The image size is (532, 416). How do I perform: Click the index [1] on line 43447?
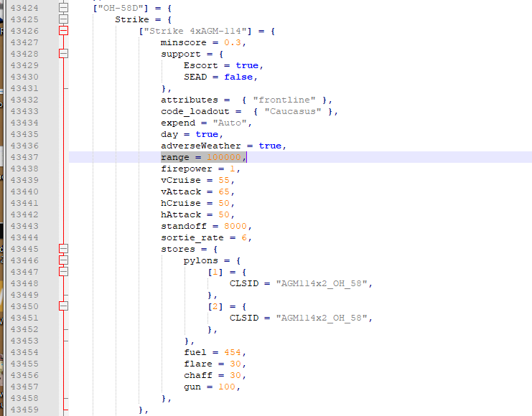215,272
